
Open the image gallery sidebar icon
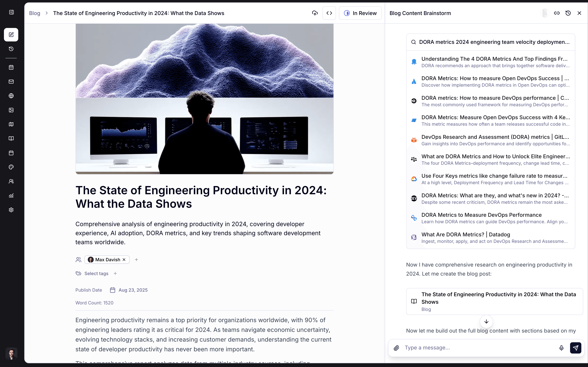click(11, 110)
